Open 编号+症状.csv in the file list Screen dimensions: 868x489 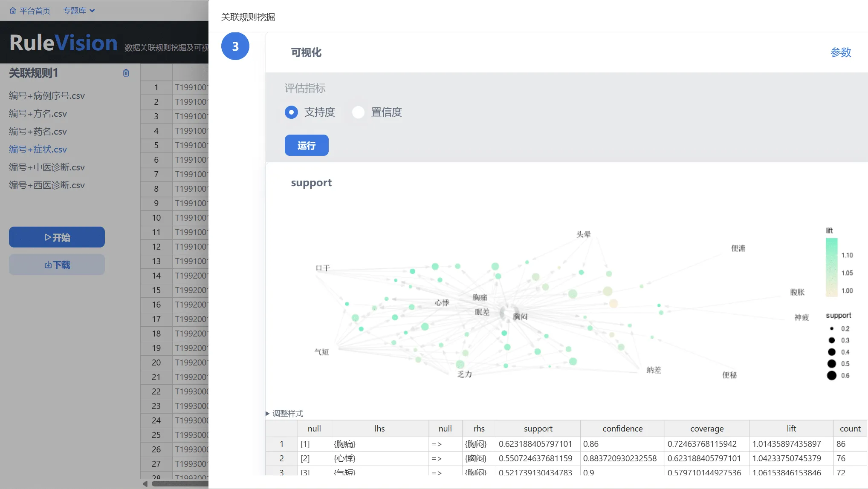38,150
